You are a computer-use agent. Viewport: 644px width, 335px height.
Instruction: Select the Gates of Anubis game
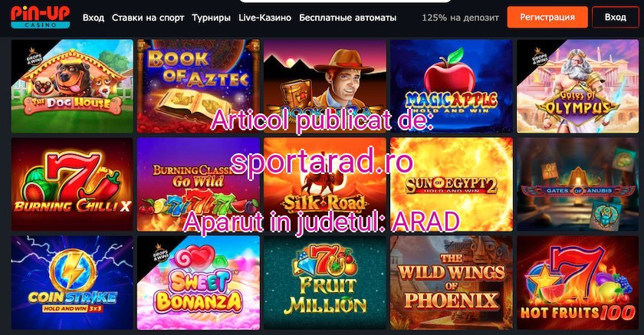578,184
